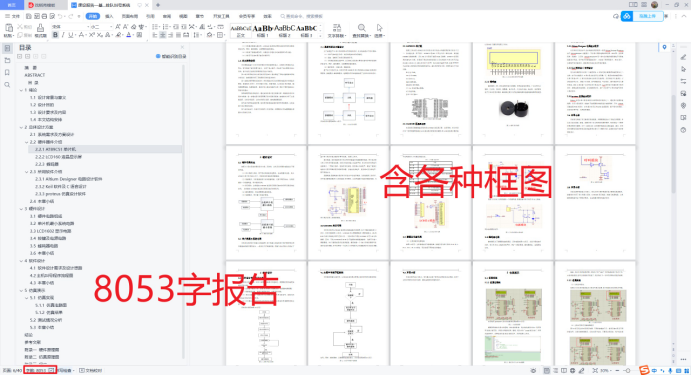Toggle smart TOC recognition option
Image resolution: width=692 pixels, height=376 pixels.
pyautogui.click(x=171, y=56)
